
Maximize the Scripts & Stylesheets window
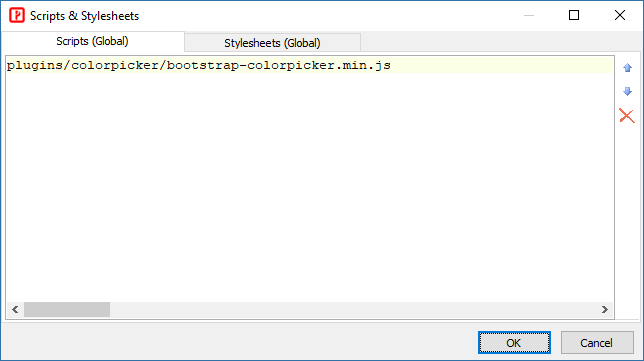(574, 16)
